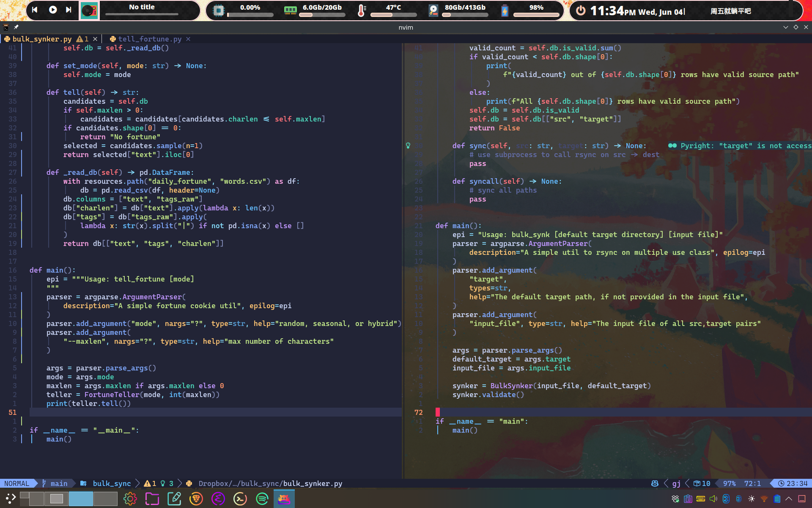Viewport: 812px width, 508px height.
Task: Open the nvim window dropdown chevron
Action: [786, 27]
